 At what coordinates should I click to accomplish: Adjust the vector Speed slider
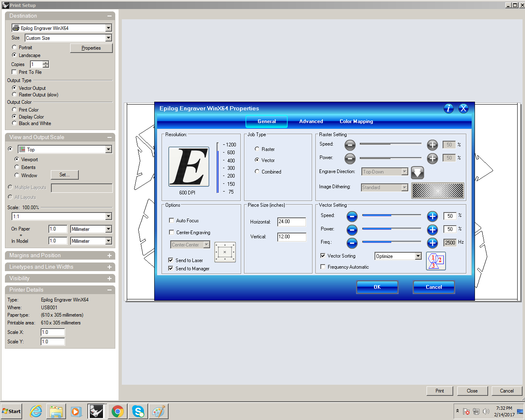pos(391,215)
